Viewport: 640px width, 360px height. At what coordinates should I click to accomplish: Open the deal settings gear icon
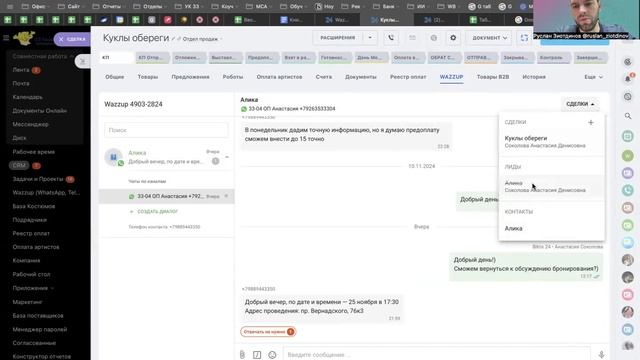coord(453,38)
